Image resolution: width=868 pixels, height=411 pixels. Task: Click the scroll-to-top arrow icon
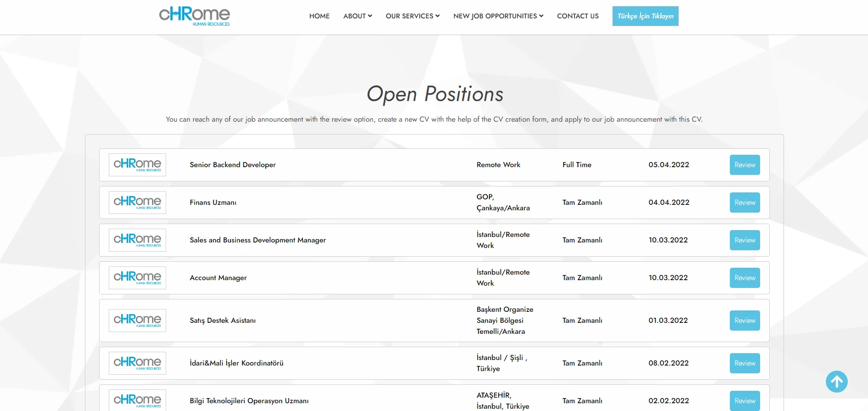point(836,382)
